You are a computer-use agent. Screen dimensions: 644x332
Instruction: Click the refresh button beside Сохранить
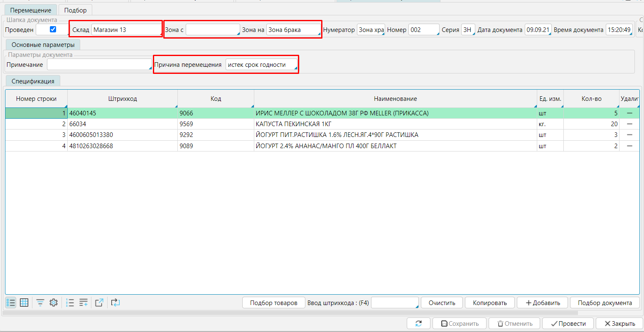pos(418,323)
